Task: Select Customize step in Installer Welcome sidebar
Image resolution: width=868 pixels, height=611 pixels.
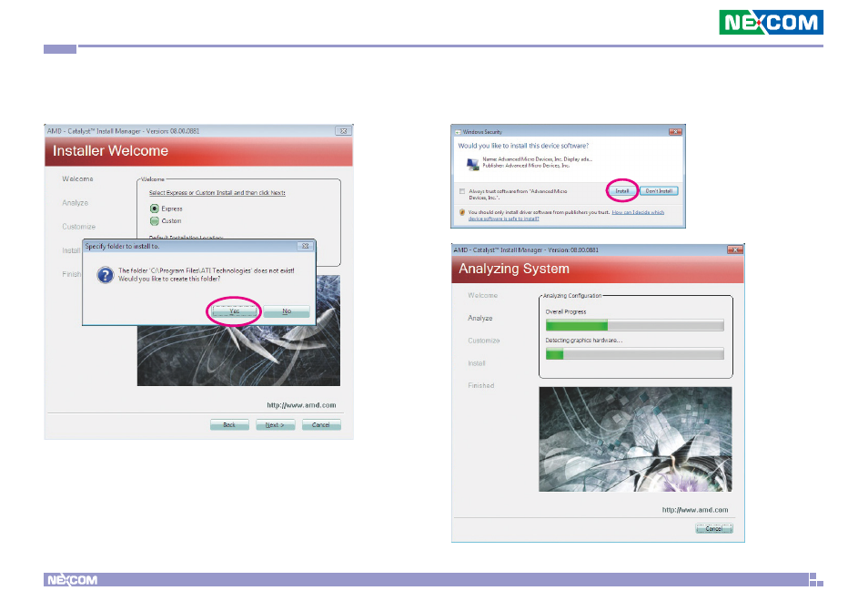Action: pos(78,227)
